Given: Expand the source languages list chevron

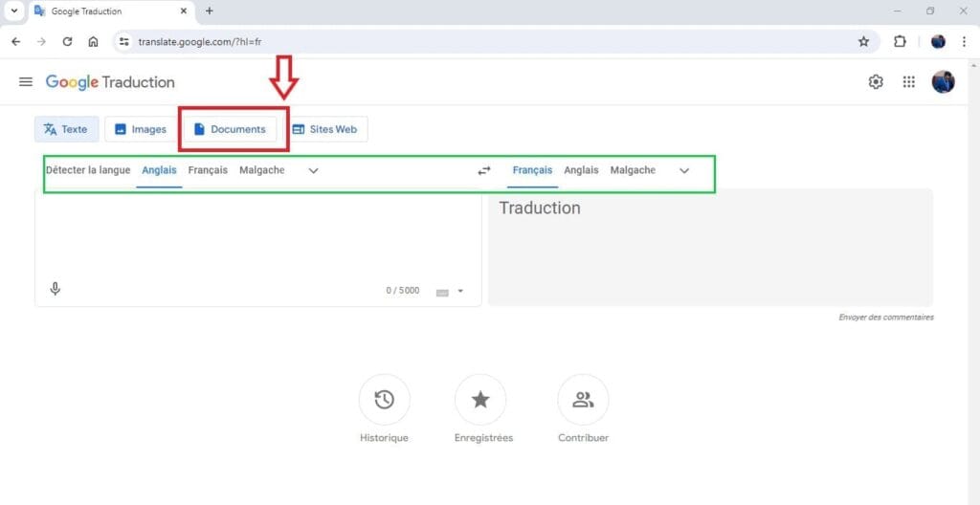Looking at the screenshot, I should click(x=313, y=171).
